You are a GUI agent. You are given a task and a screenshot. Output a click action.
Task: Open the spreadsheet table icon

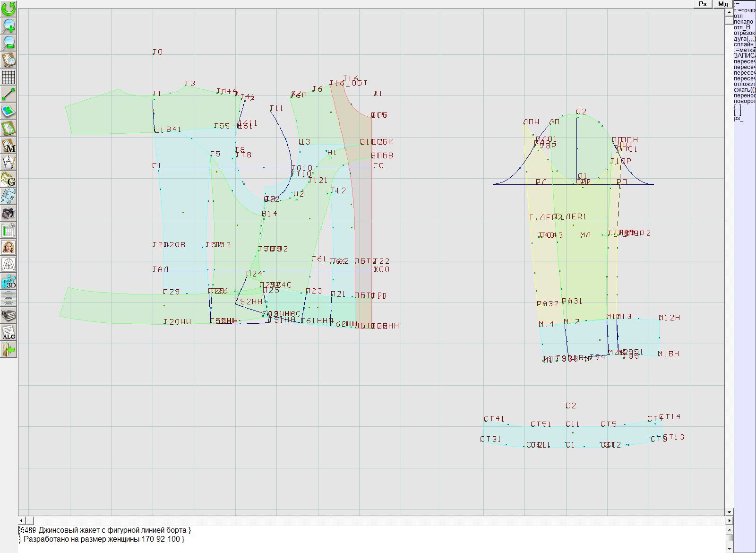point(9,230)
